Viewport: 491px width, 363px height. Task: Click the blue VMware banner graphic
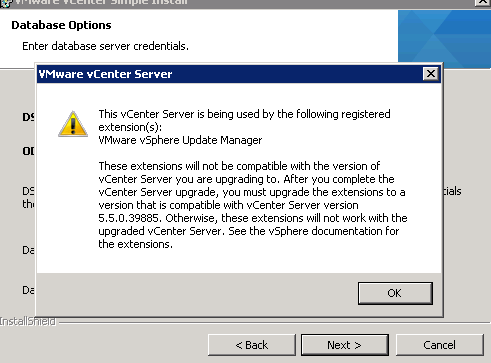click(444, 39)
